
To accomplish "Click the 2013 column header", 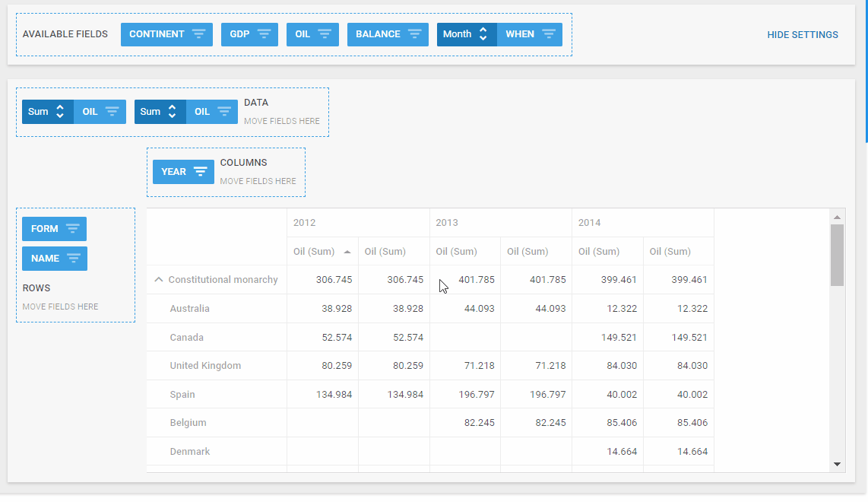I will [447, 223].
